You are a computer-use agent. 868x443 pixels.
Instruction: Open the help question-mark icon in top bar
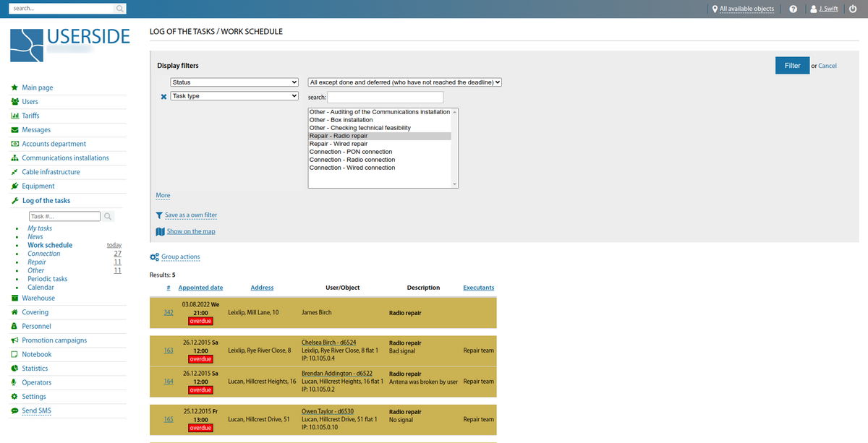pos(793,9)
